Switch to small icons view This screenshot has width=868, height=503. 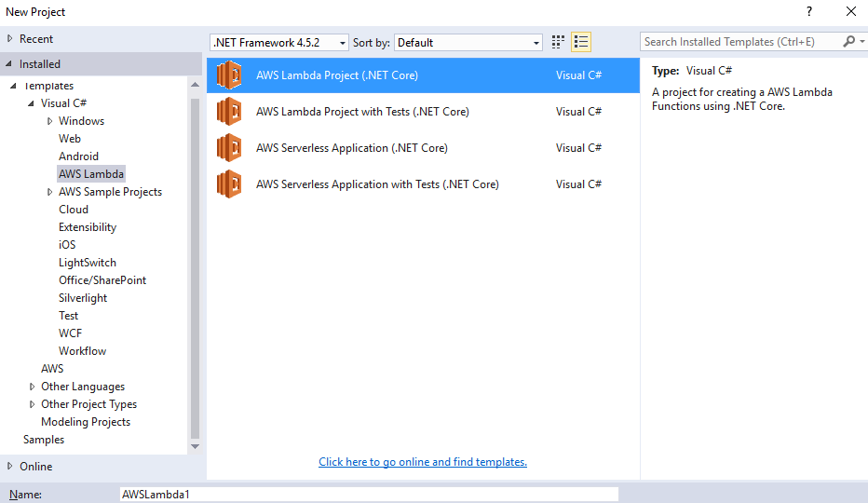tap(558, 42)
